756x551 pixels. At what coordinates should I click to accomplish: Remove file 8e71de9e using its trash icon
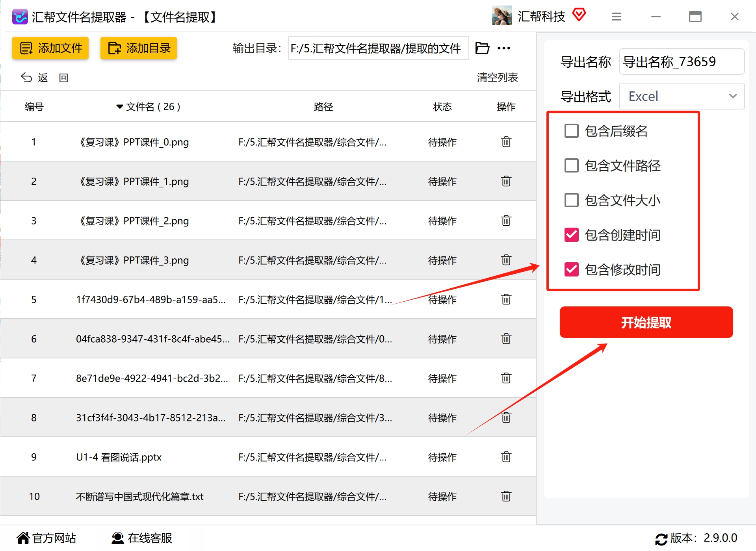(x=506, y=378)
